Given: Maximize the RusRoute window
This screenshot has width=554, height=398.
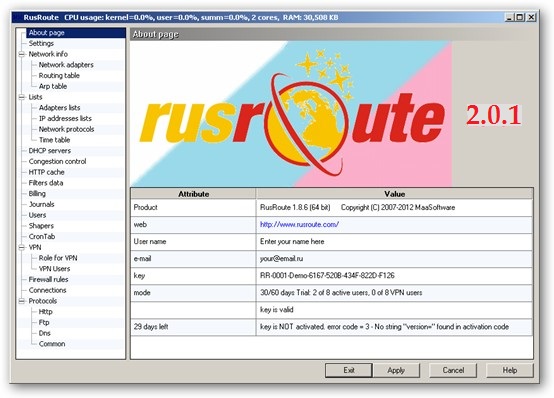Looking at the screenshot, I should tap(520, 17).
